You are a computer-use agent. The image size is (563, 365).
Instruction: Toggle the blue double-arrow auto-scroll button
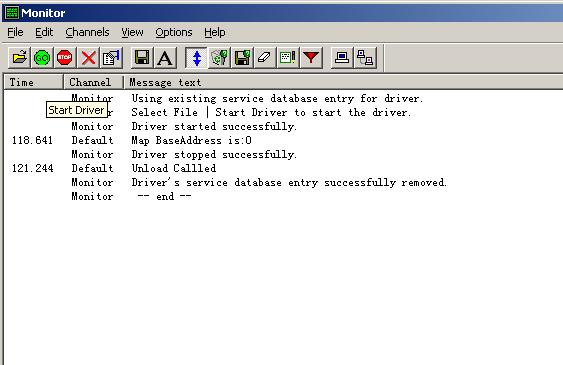(196, 57)
